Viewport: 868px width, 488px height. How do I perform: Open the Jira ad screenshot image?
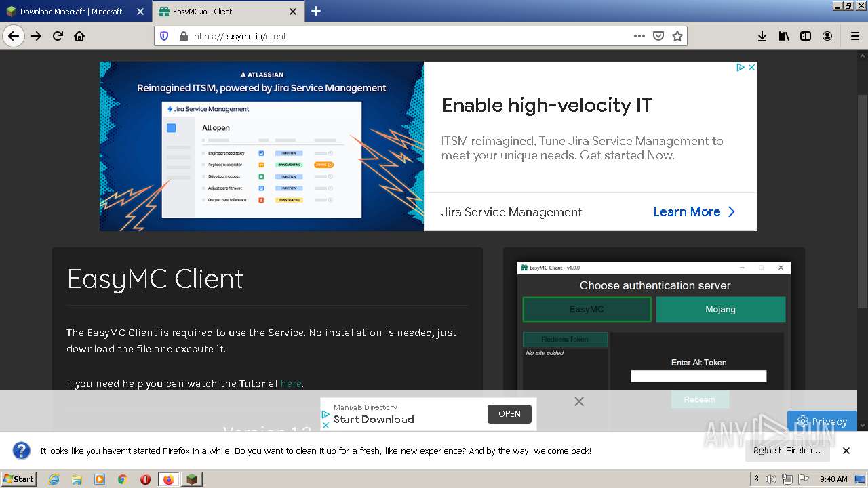click(x=262, y=146)
